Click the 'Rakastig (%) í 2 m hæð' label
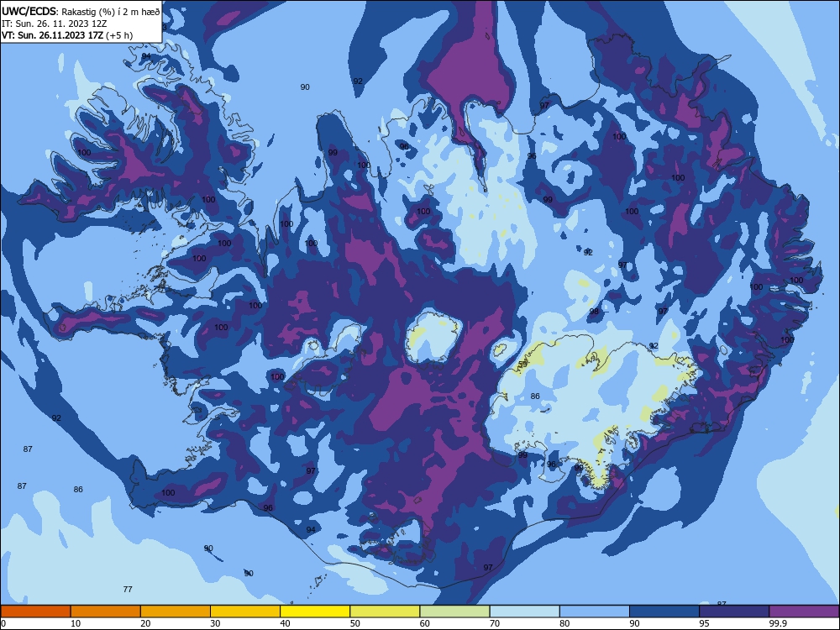The width and height of the screenshot is (840, 630). pyautogui.click(x=111, y=12)
